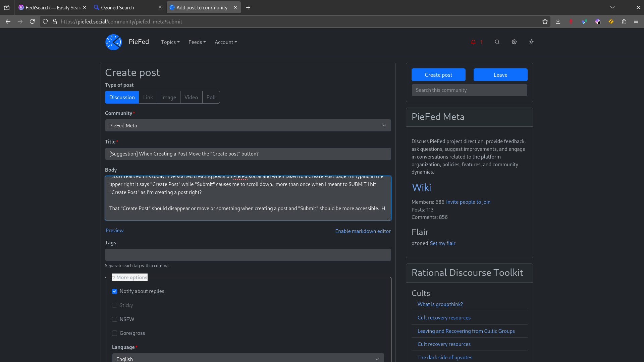
Task: Grab the Body textarea resize handle
Action: 389,219
